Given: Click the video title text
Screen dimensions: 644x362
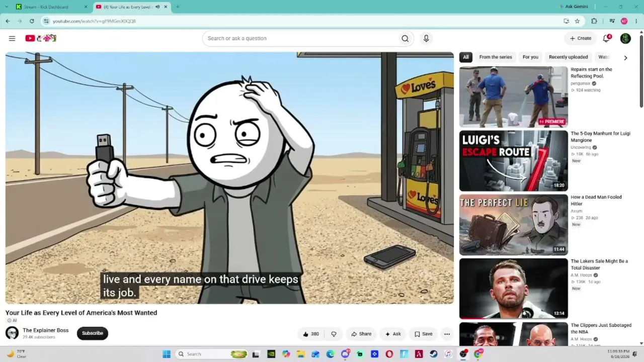Looking at the screenshot, I should (x=82, y=313).
